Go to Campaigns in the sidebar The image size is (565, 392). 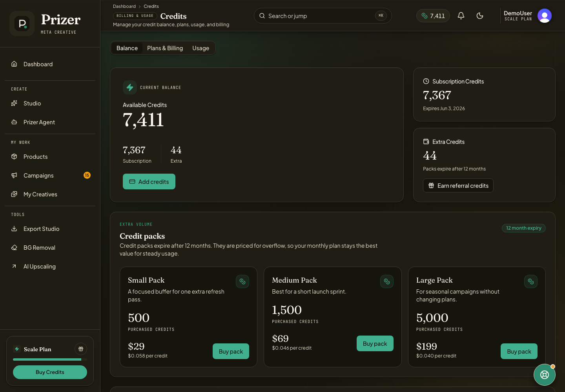click(50, 175)
